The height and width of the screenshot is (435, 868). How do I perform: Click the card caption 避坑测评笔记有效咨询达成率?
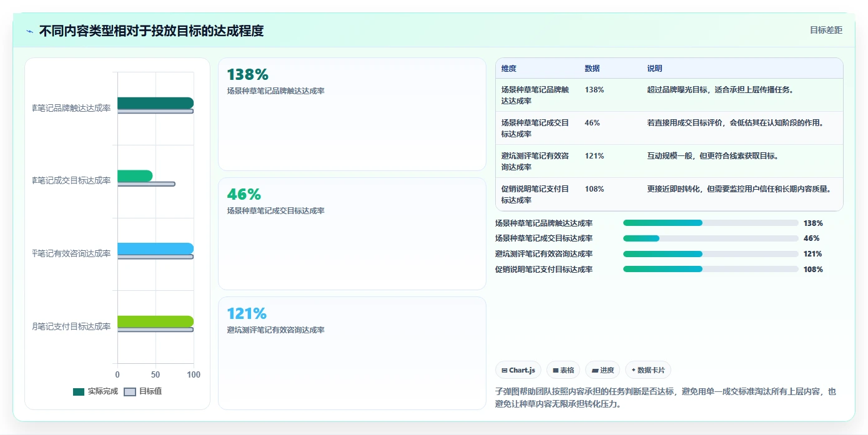276,330
